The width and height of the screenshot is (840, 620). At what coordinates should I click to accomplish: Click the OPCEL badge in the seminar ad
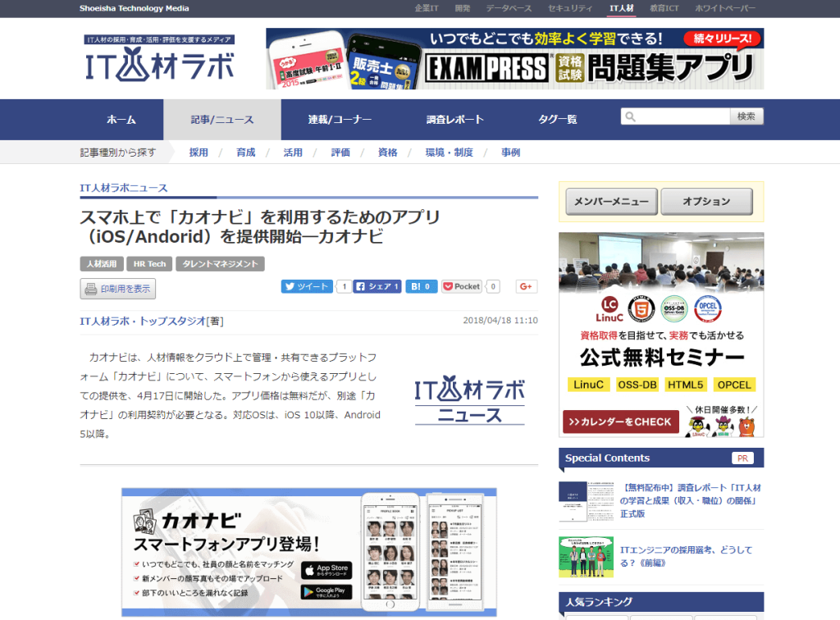[x=708, y=309]
